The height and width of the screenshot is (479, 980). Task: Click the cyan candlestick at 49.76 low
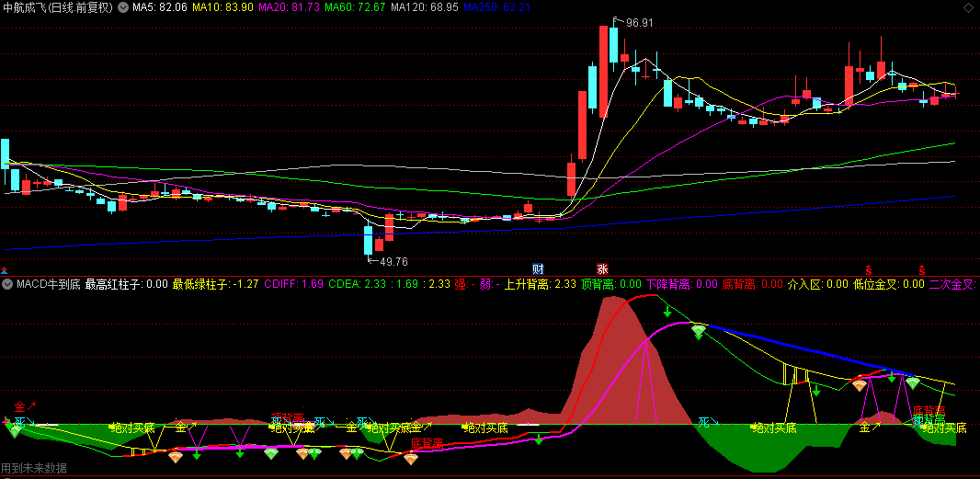(x=368, y=240)
